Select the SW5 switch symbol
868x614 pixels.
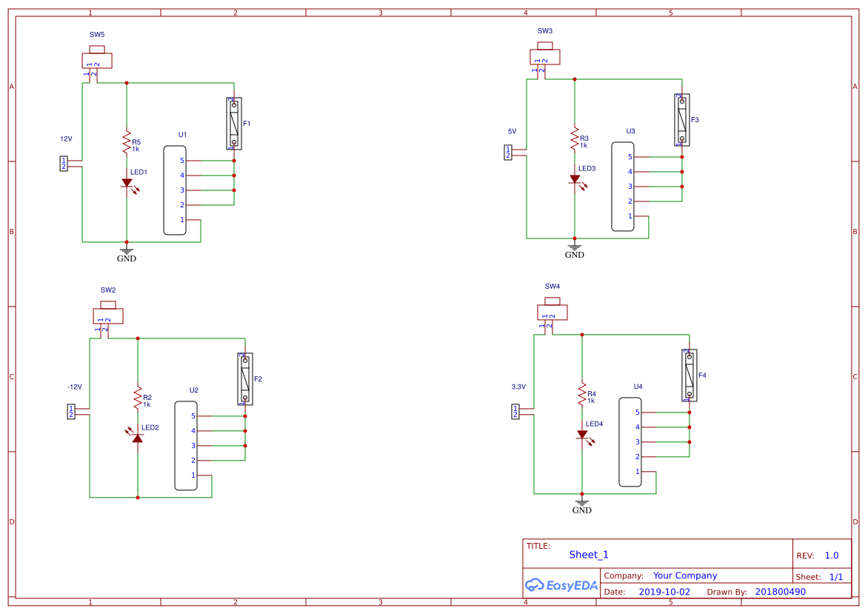pos(96,59)
